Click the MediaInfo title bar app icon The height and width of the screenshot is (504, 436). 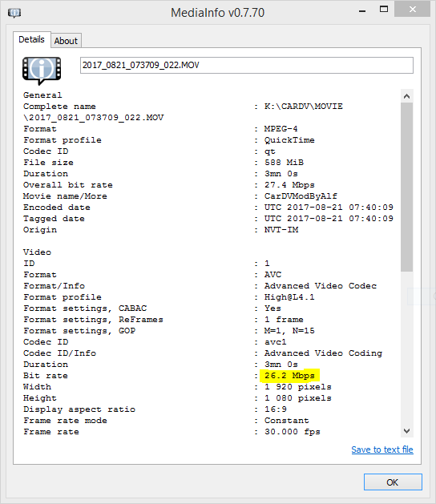pos(14,13)
